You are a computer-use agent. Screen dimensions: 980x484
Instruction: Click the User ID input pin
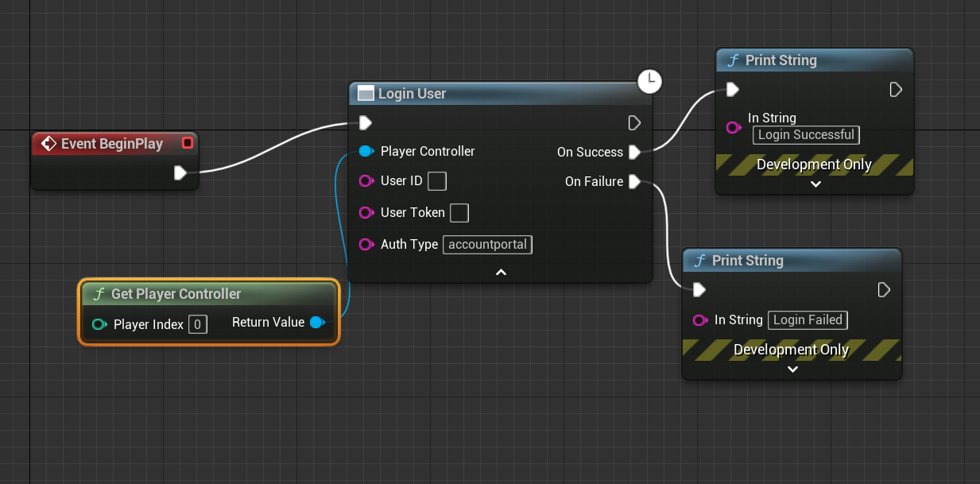click(x=366, y=181)
